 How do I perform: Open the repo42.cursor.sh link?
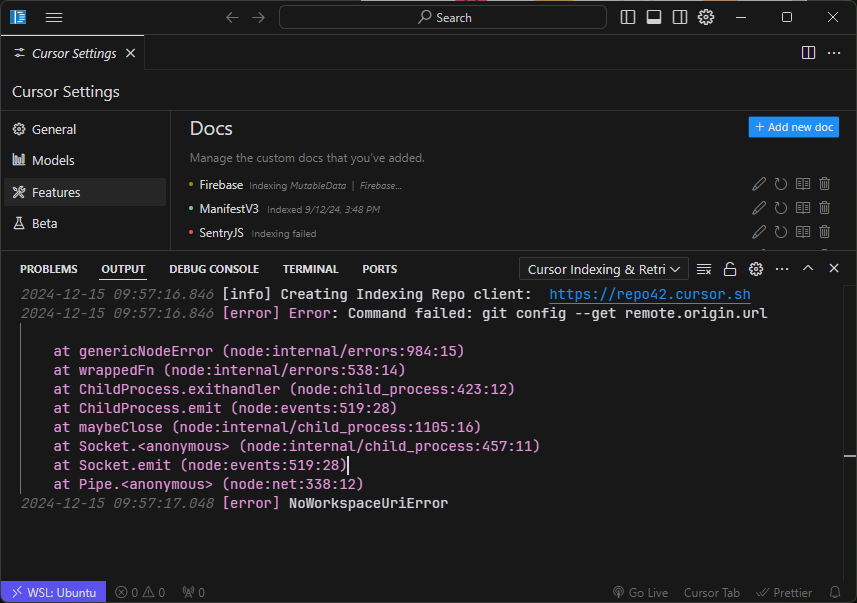(649, 294)
